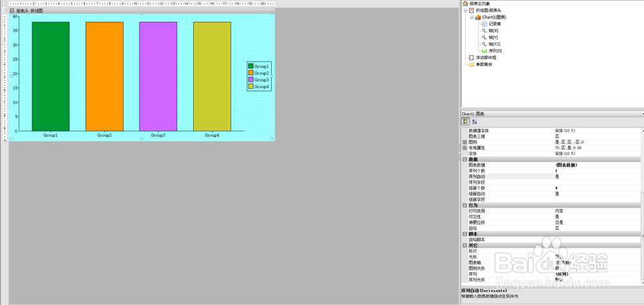Viewport: 644px width, 305px height.
Task: Click the axis icon beside 轴[X]
Action: 484,30
